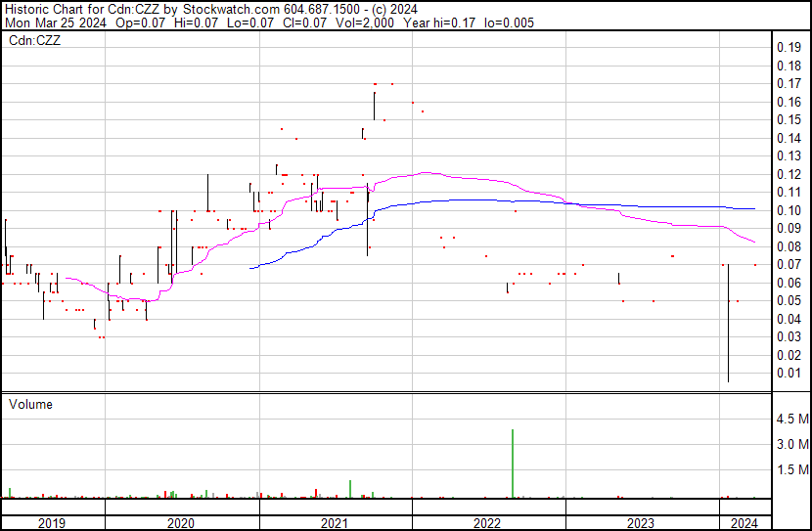Click the Stockwatch.com text in chart title
812x531 pixels.
[x=232, y=9]
